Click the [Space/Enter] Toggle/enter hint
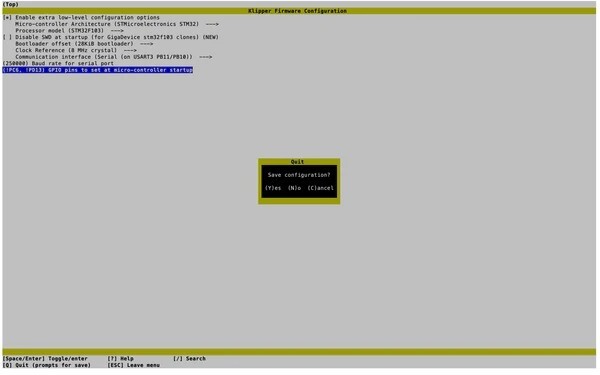This screenshot has height=375, width=600. pyautogui.click(x=45, y=359)
